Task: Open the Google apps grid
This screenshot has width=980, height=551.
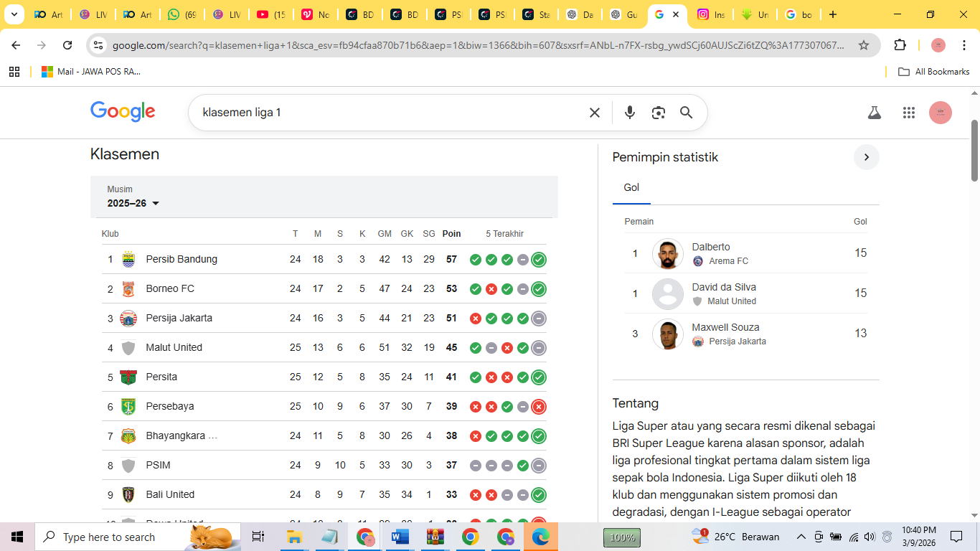Action: pyautogui.click(x=909, y=113)
